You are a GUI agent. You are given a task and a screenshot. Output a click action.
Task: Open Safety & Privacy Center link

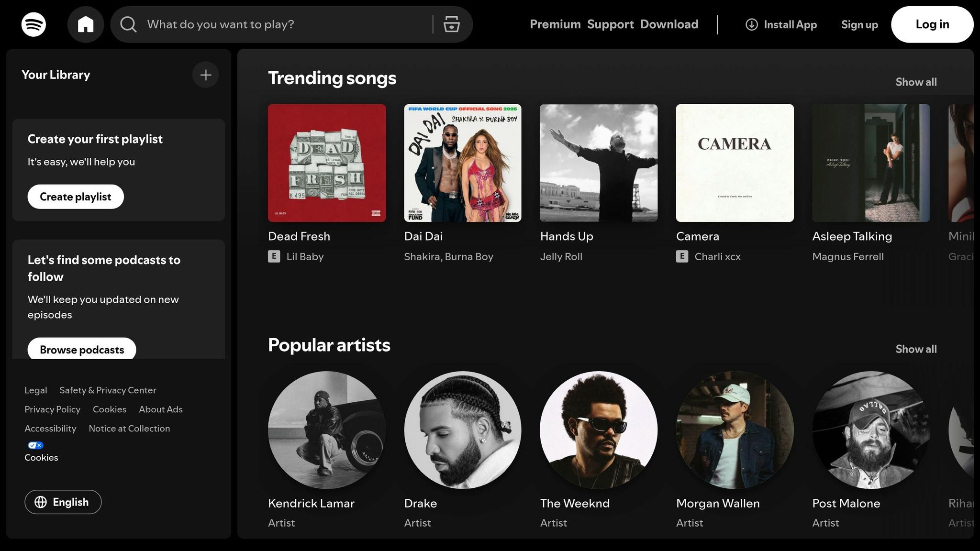[x=108, y=390]
